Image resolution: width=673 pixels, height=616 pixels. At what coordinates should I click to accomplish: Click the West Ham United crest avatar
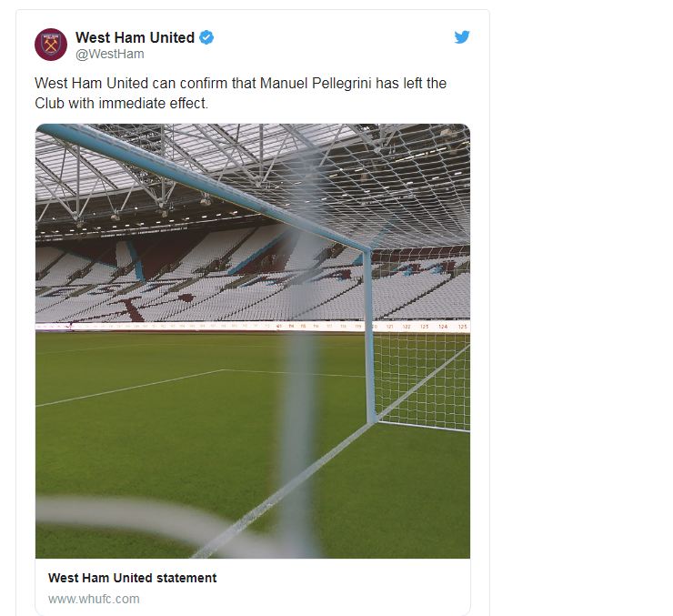tap(51, 45)
